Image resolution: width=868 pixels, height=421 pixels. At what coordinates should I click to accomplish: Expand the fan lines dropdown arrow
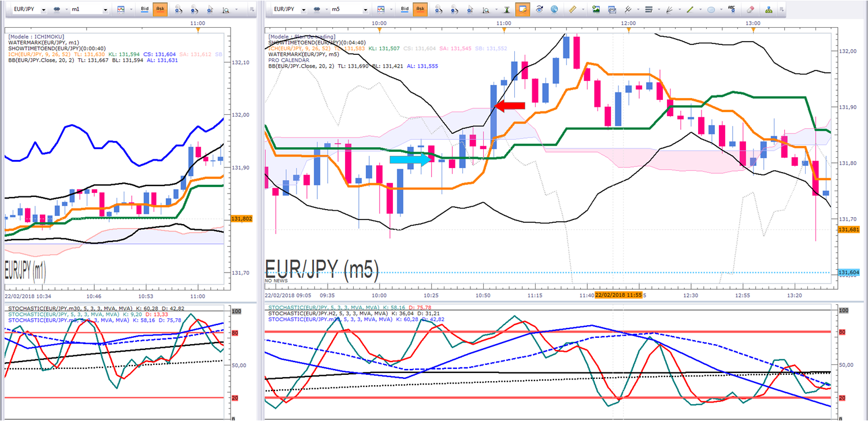pos(678,10)
